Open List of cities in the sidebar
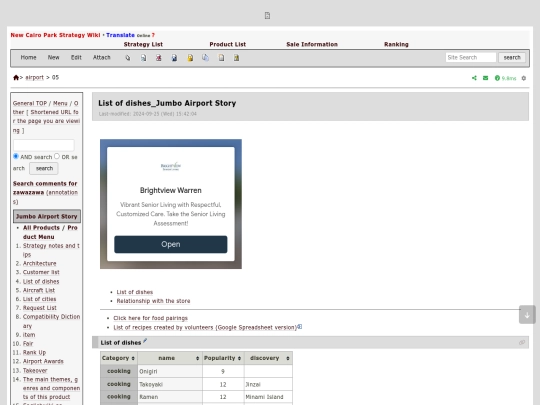Viewport: 540px width, 405px height. (40, 299)
